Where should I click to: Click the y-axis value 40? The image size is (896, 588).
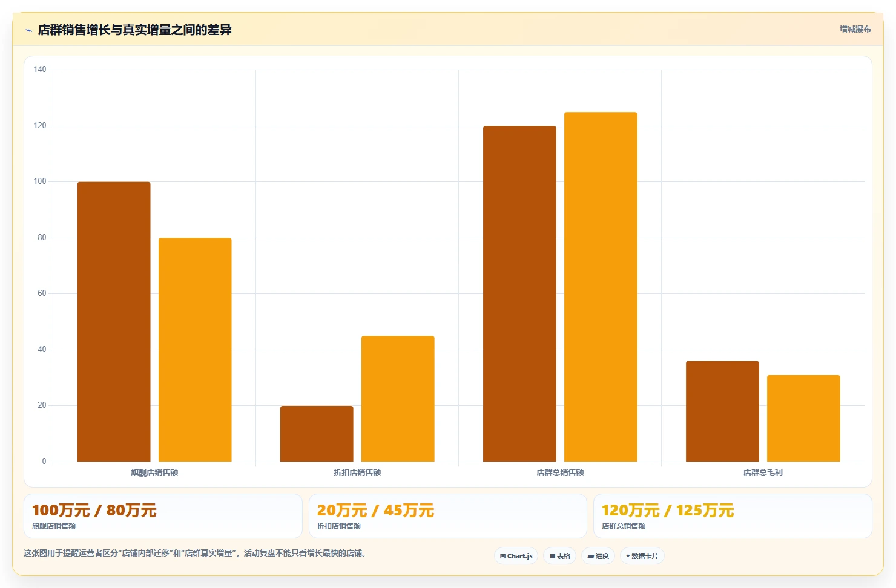[x=42, y=350]
